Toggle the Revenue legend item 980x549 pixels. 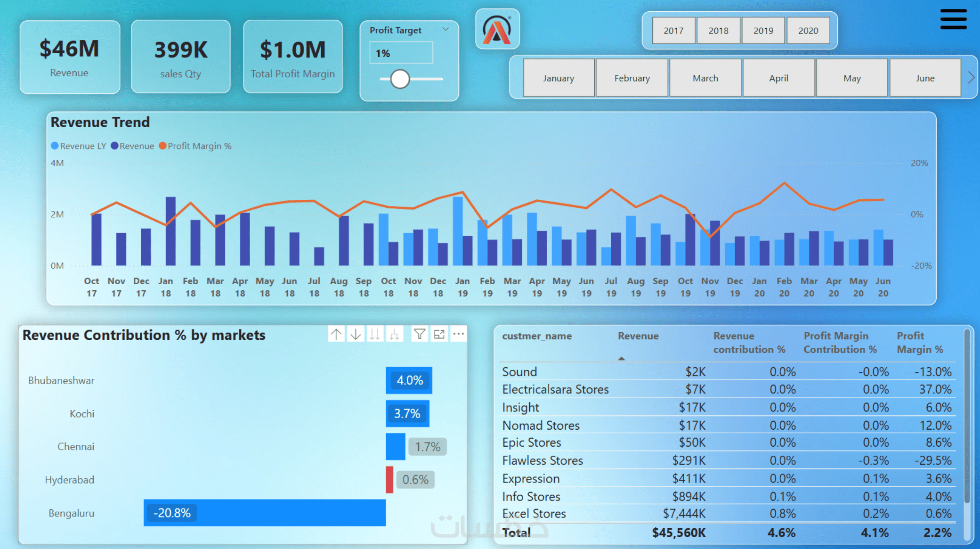pos(132,146)
